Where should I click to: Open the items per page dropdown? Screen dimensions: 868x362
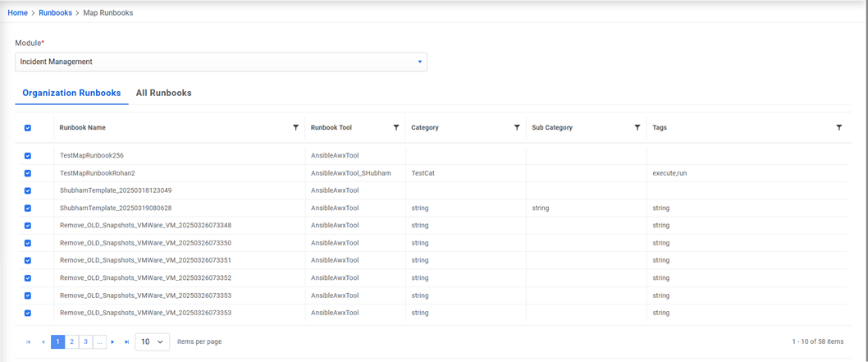click(x=152, y=342)
